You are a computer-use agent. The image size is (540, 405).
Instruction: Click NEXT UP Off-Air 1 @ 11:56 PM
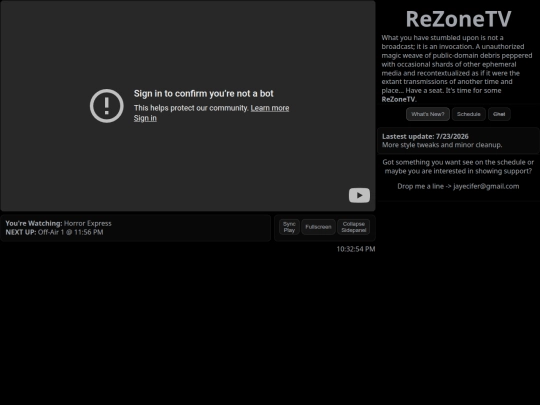pyautogui.click(x=54, y=232)
